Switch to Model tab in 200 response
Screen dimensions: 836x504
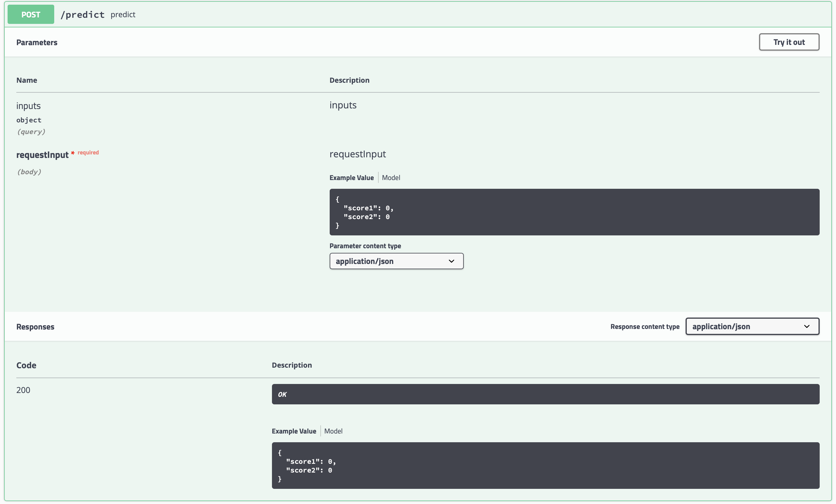tap(333, 431)
